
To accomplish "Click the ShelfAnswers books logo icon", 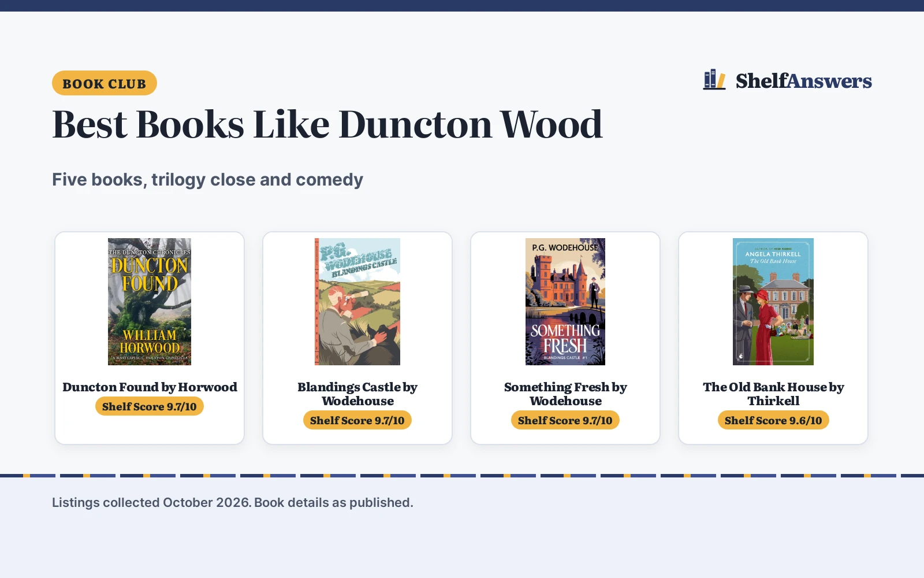I will point(714,80).
